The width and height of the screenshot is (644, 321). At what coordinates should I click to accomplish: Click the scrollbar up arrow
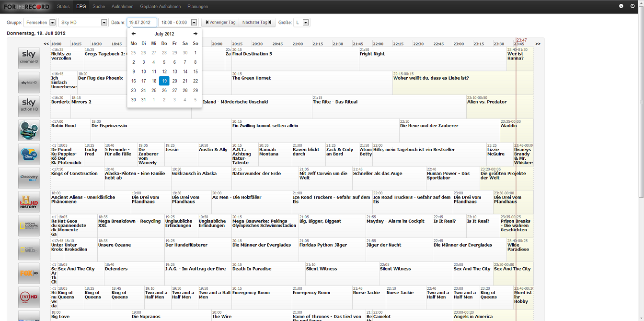(x=641, y=2)
